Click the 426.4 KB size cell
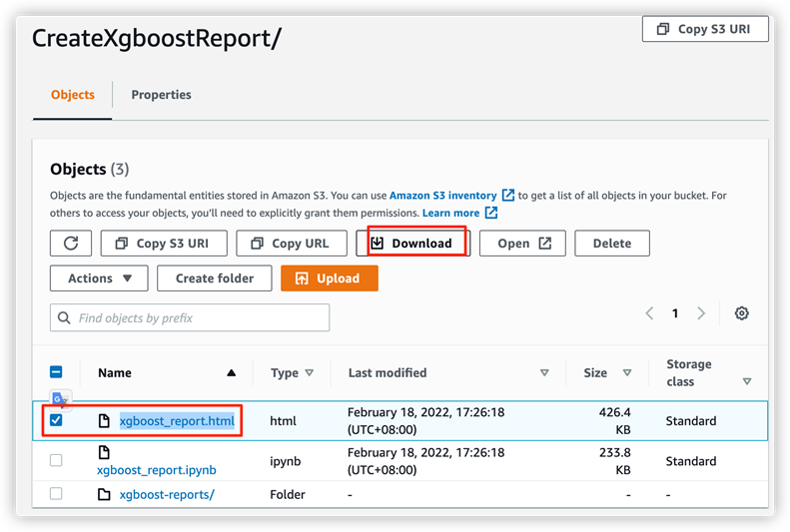The width and height of the screenshot is (790, 532). (x=614, y=421)
